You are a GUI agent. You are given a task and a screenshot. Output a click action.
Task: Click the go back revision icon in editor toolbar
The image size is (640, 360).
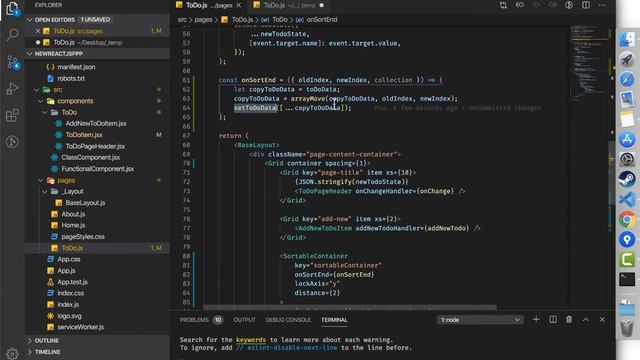point(520,5)
